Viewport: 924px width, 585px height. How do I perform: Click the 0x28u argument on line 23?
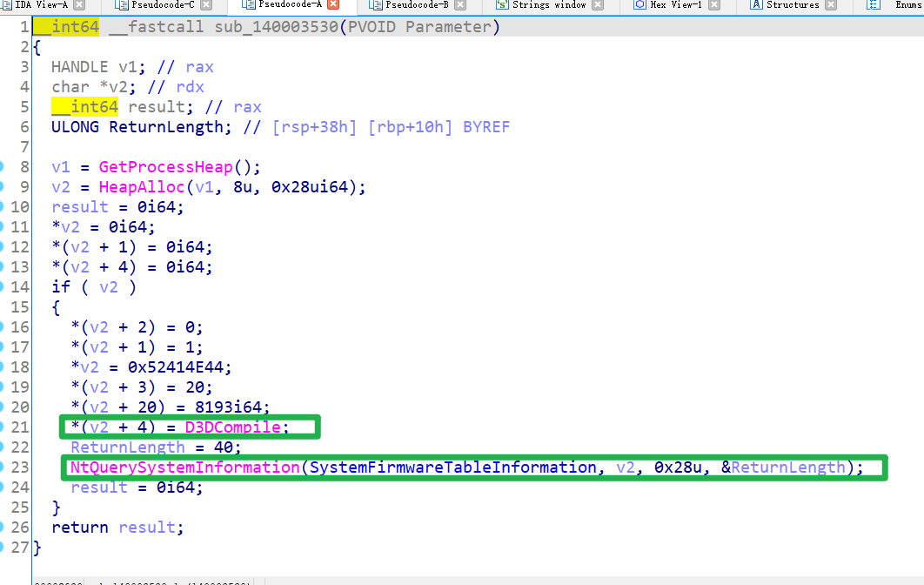pos(678,467)
